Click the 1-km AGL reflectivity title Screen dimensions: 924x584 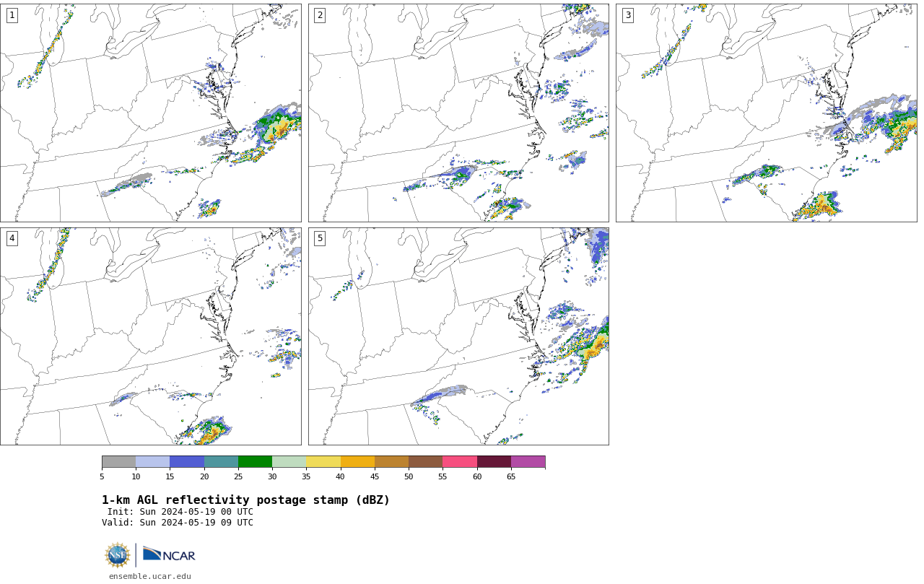pos(245,500)
